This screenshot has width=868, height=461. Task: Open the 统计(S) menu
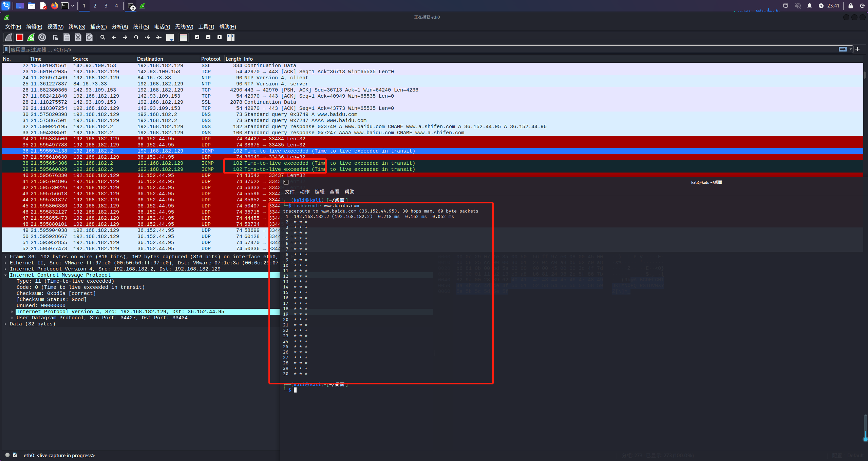(x=141, y=27)
